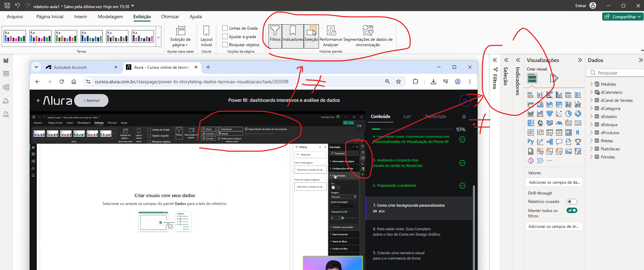The image size is (644, 270).
Task: Insert a Pie chart visual
Action: 569,114
